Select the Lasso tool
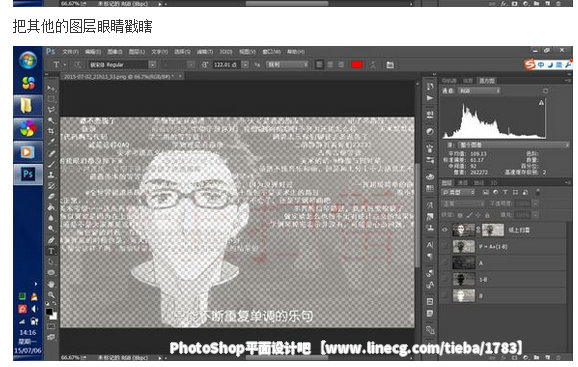 pos(51,109)
